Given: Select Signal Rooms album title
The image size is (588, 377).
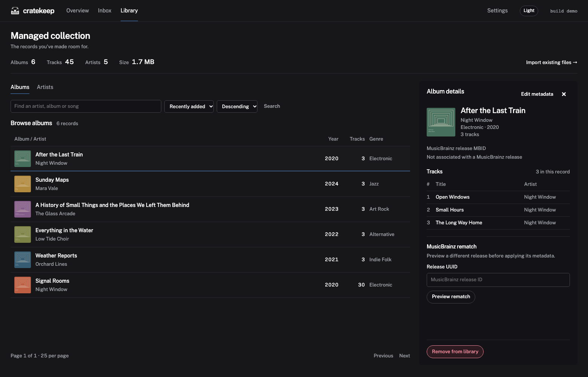Looking at the screenshot, I should coord(52,281).
